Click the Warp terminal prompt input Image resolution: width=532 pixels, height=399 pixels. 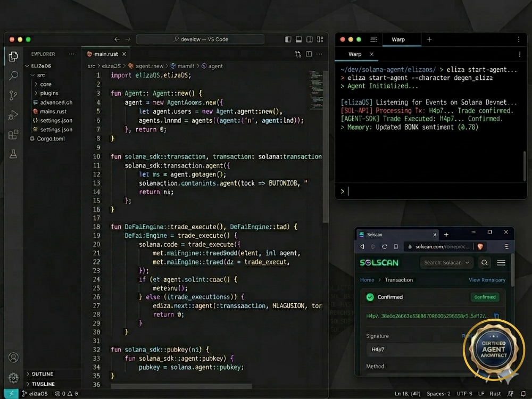[x=431, y=192]
